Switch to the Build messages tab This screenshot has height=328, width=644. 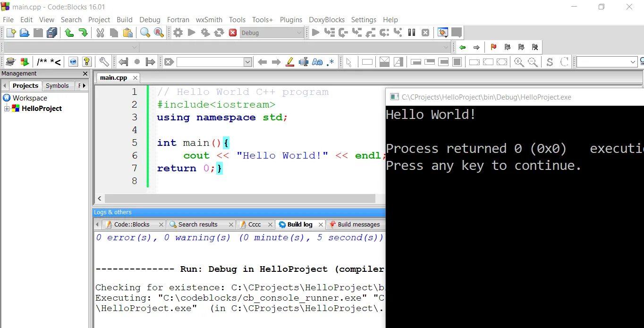tap(355, 225)
